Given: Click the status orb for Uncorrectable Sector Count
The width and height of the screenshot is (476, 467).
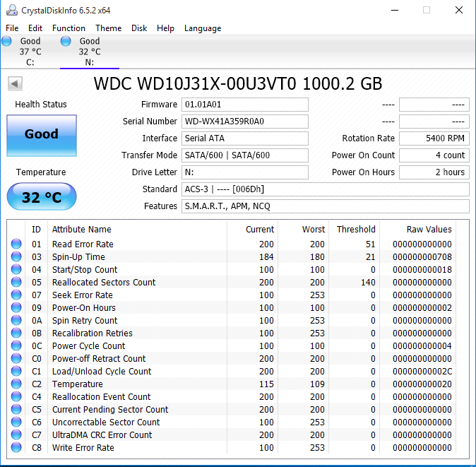Looking at the screenshot, I should 16,422.
